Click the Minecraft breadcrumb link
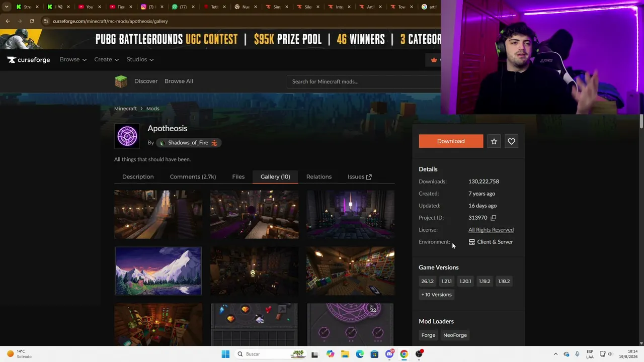 (x=125, y=109)
